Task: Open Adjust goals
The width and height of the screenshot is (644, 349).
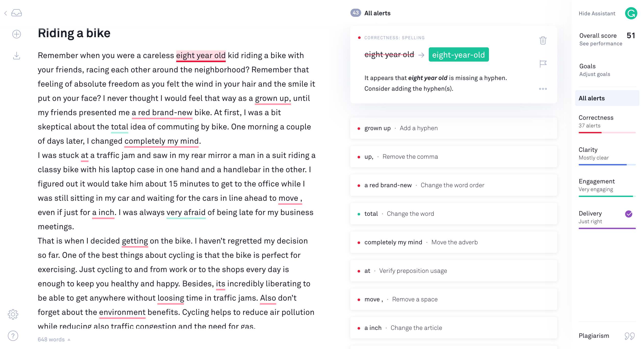Action: (595, 74)
